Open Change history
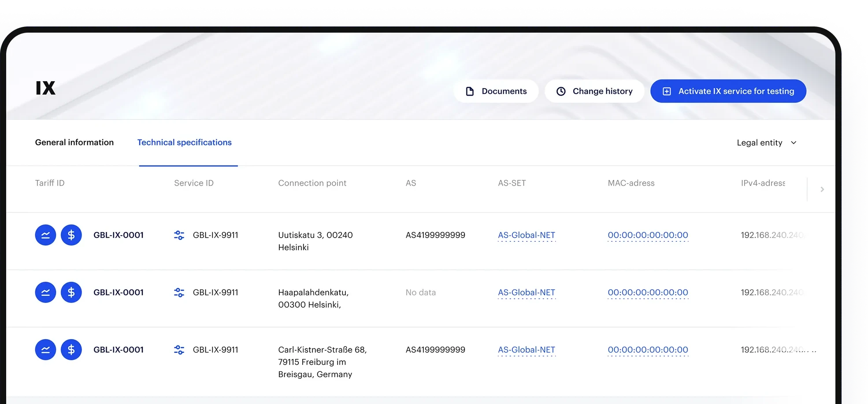The width and height of the screenshot is (868, 404). 594,91
